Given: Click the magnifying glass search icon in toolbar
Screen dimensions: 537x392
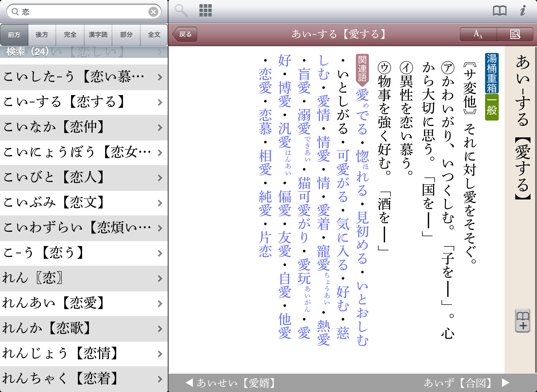Looking at the screenshot, I should click(181, 10).
